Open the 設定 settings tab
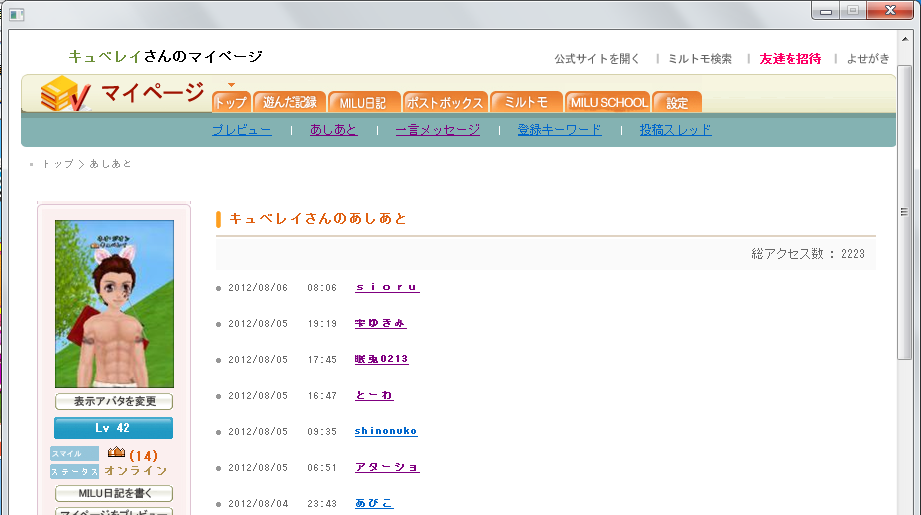Viewport: 921px width, 515px height. [x=677, y=102]
